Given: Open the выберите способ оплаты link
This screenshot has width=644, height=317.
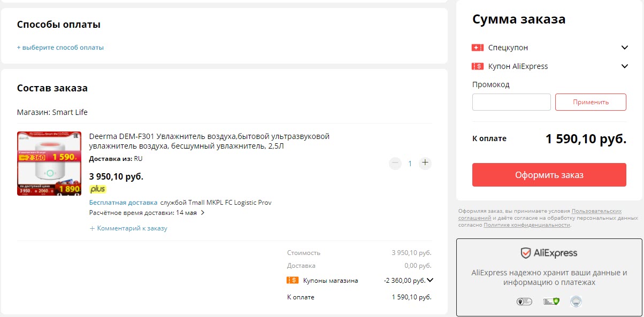Looking at the screenshot, I should click(60, 48).
